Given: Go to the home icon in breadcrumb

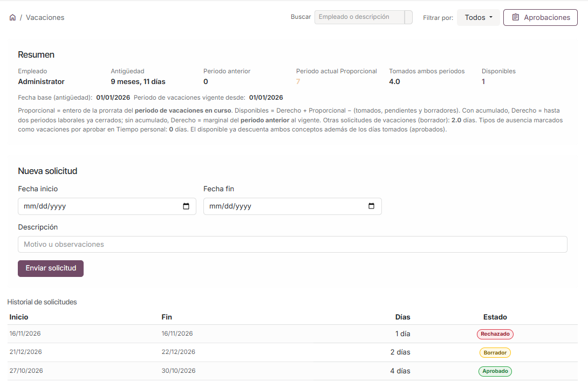Looking at the screenshot, I should point(12,18).
